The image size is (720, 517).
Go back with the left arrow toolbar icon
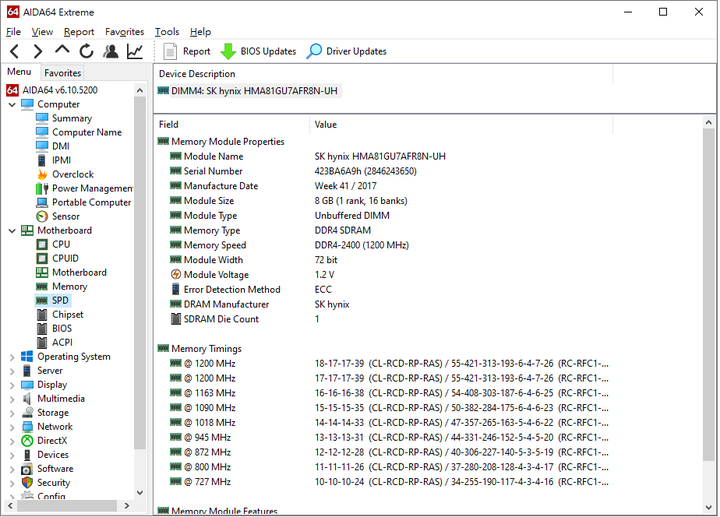coord(14,51)
